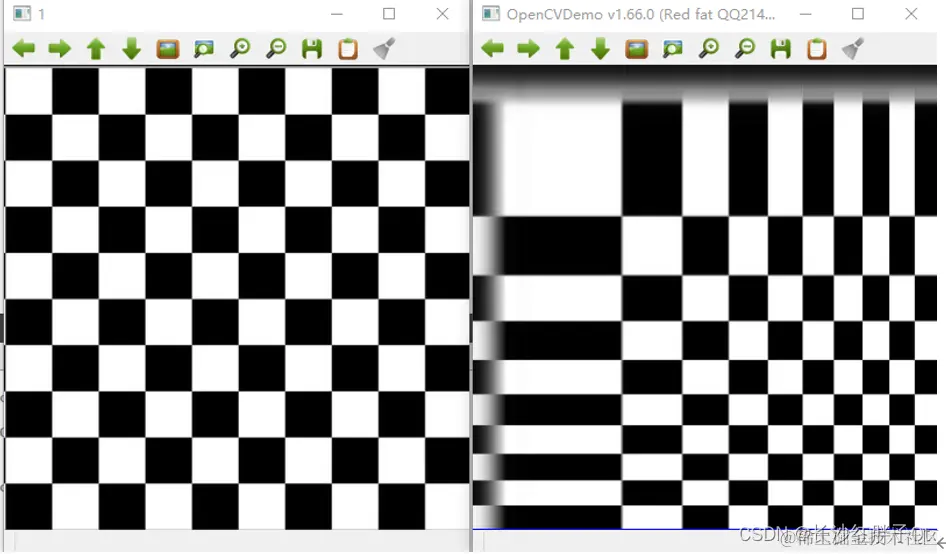Reset zoom to original in OpenCVDemo window
The width and height of the screenshot is (946, 554).
point(636,48)
